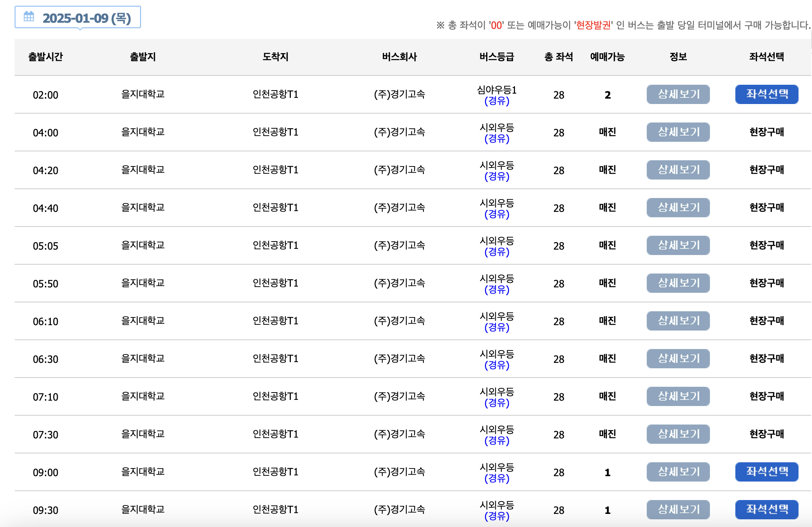Select seats for the 09:00 bus
Viewport: 812px width, 527px height.
coord(766,472)
